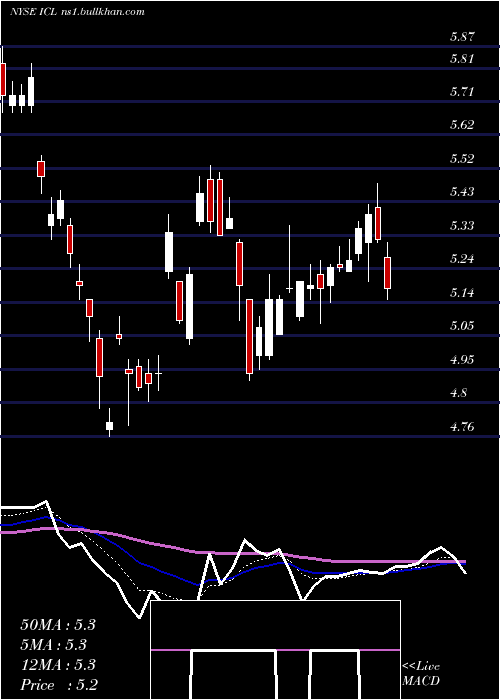Select the 5.71 price level label
This screenshot has height=700, width=500.
(462, 92)
